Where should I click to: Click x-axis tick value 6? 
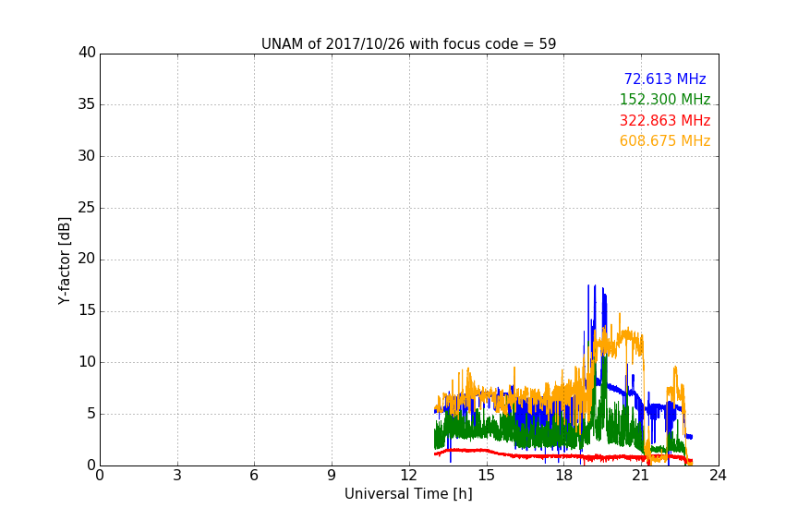[255, 476]
